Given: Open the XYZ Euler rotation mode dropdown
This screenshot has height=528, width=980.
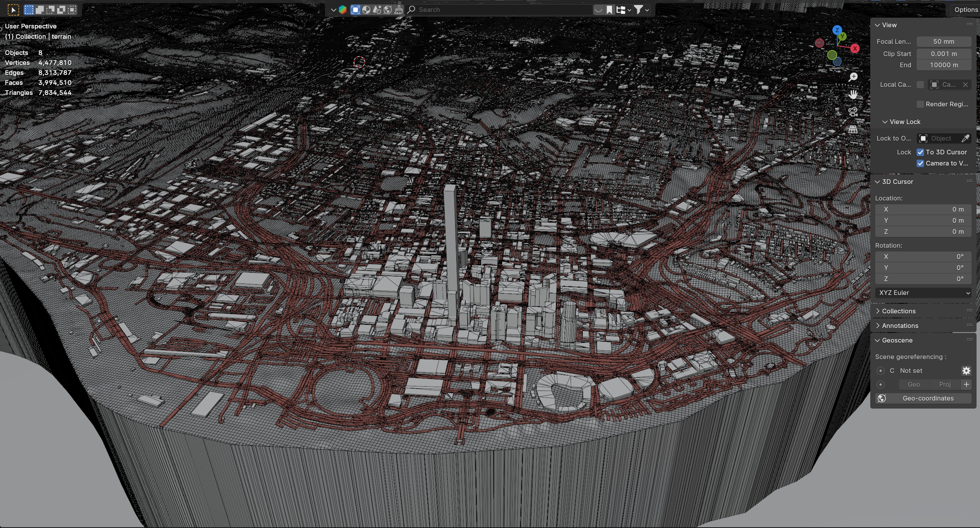Looking at the screenshot, I should click(923, 293).
